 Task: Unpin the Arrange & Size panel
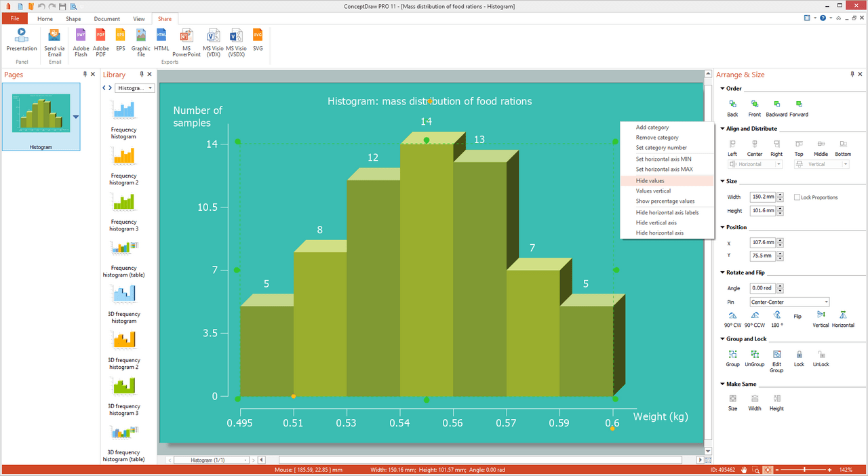point(852,74)
